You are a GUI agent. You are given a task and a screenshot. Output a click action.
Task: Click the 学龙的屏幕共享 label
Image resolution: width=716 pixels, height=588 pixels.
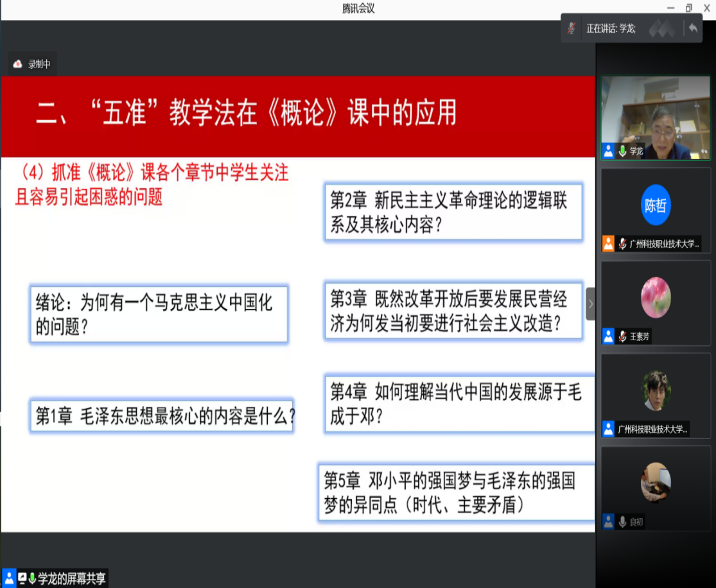point(72,578)
